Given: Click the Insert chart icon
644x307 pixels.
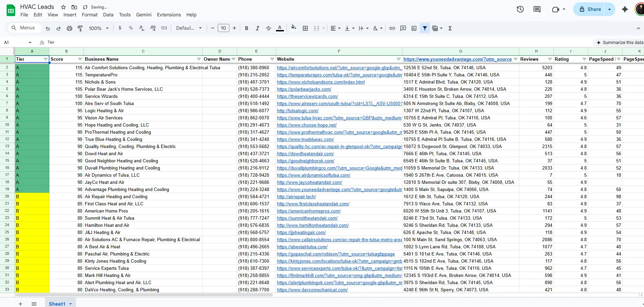Looking at the screenshot, I should coord(414,28).
